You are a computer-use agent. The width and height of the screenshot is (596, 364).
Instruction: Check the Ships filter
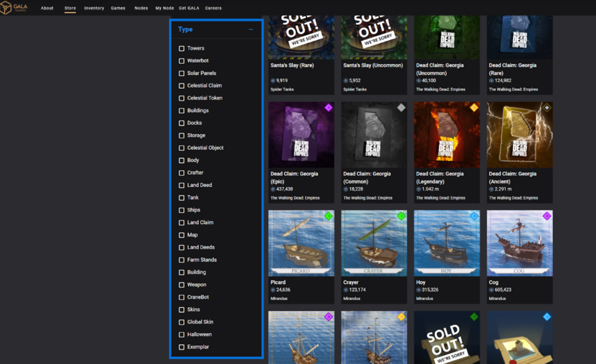pos(182,210)
